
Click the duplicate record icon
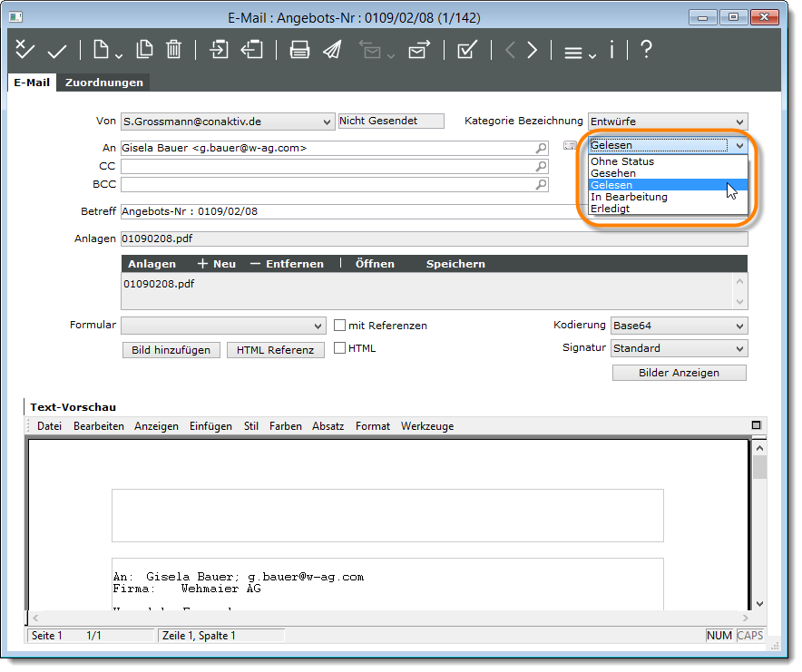pos(144,50)
